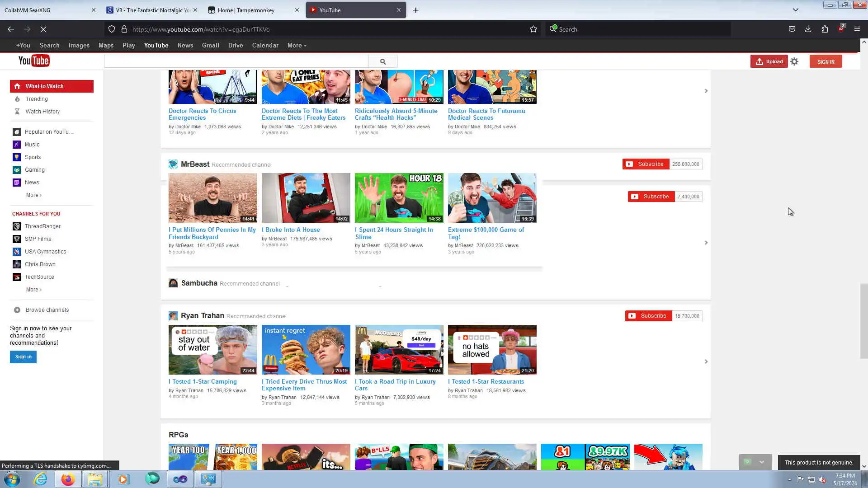Show next videos in MrBeast row

click(706, 243)
